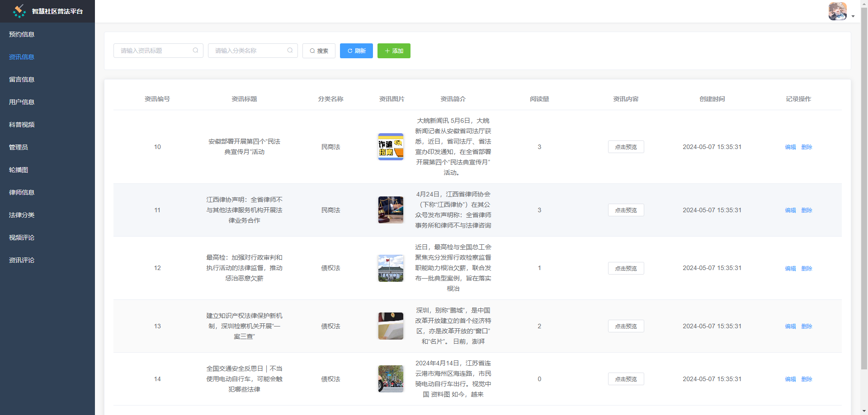
Task: Select the 视频评论 sidebar item
Action: coord(21,238)
